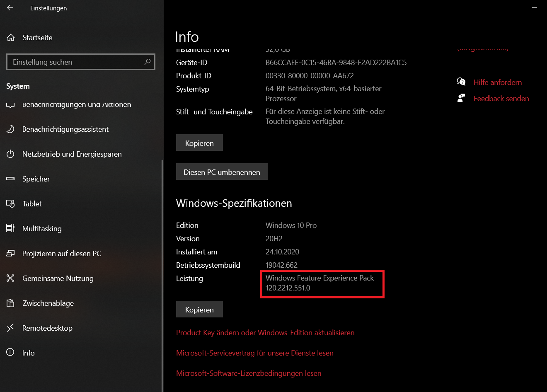The width and height of the screenshot is (547, 392).
Task: Select the Netzbetrieb power icon
Action: click(x=10, y=154)
